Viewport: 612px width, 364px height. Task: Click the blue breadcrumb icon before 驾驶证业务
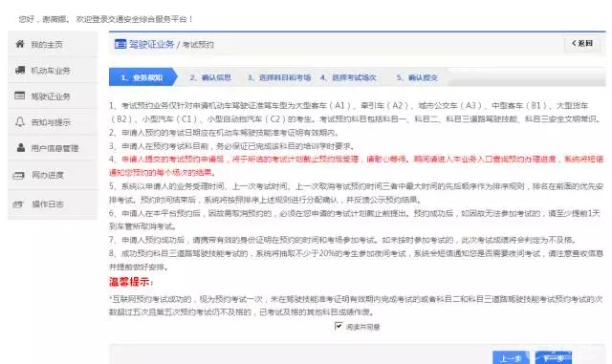pos(120,44)
